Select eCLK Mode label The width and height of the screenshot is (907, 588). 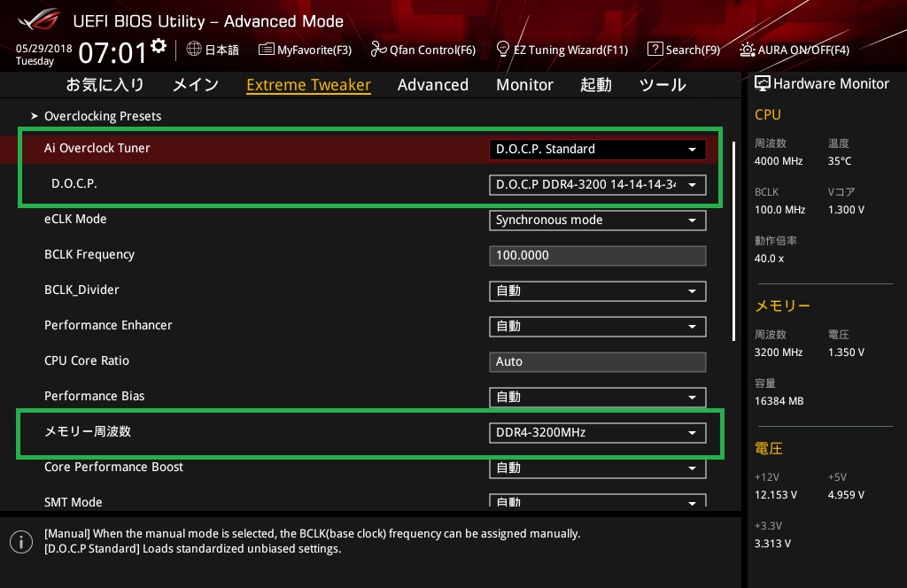click(75, 219)
